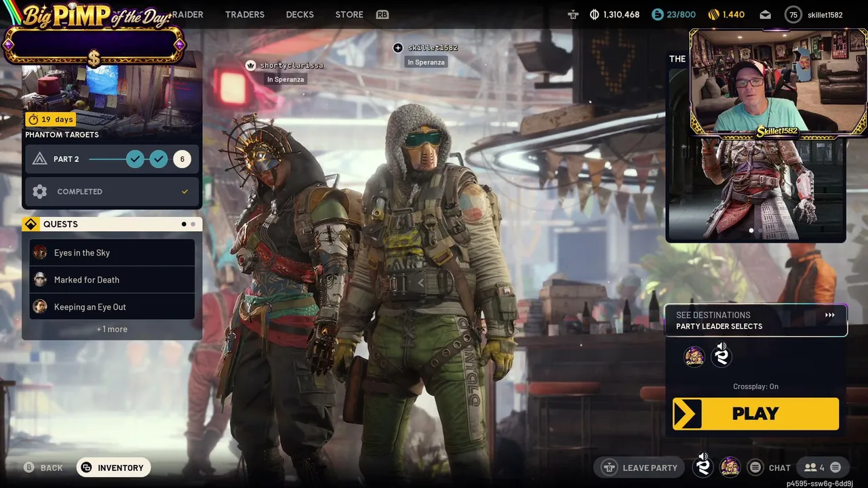This screenshot has height=488, width=868.
Task: Click the teal stash icon beside 23/800
Action: (x=657, y=14)
